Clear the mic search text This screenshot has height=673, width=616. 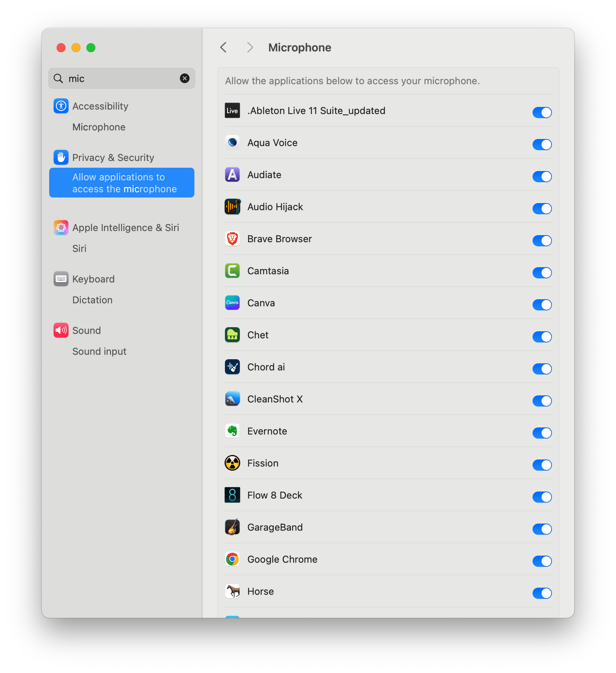[x=185, y=78]
